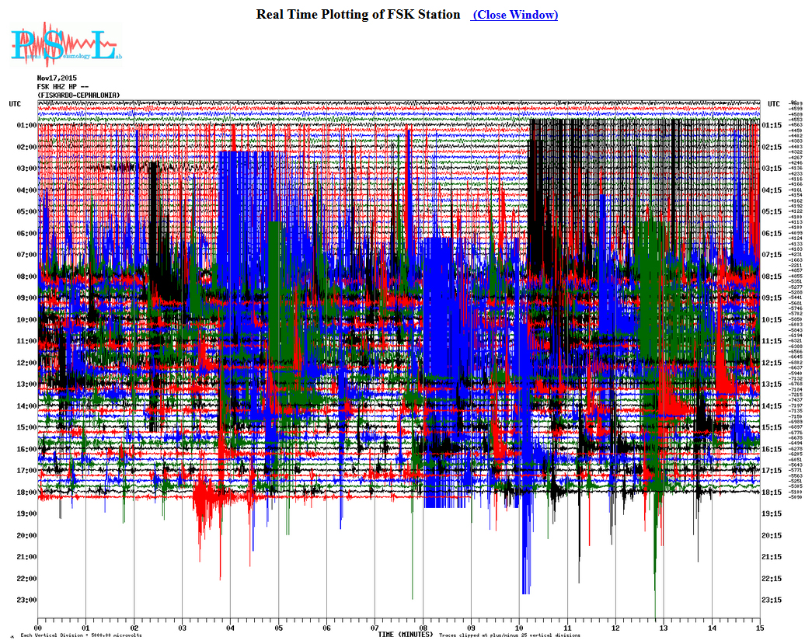Click the 15 minute tick on bottom axis
The image size is (812, 644).
[x=759, y=629]
